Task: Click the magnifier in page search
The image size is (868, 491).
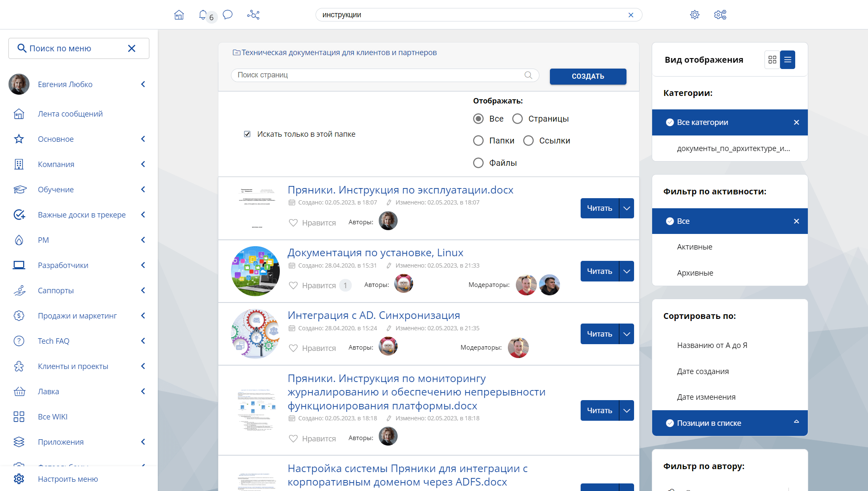Action: tap(528, 75)
